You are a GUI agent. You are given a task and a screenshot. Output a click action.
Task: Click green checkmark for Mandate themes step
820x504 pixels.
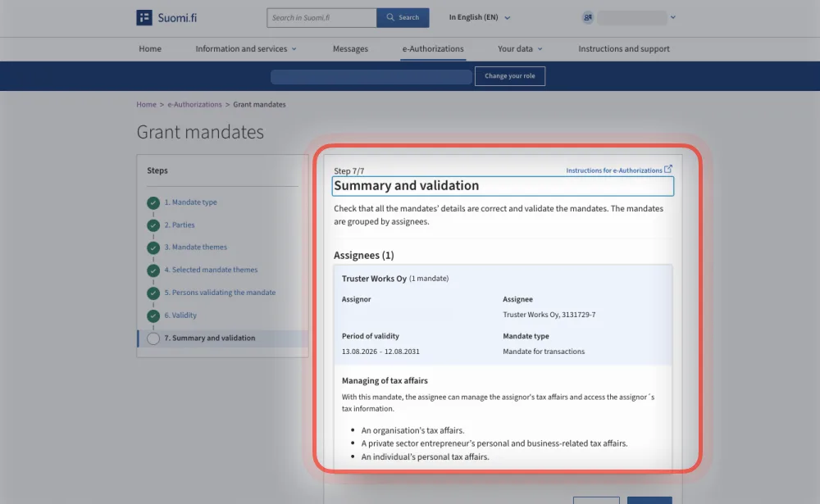point(153,247)
